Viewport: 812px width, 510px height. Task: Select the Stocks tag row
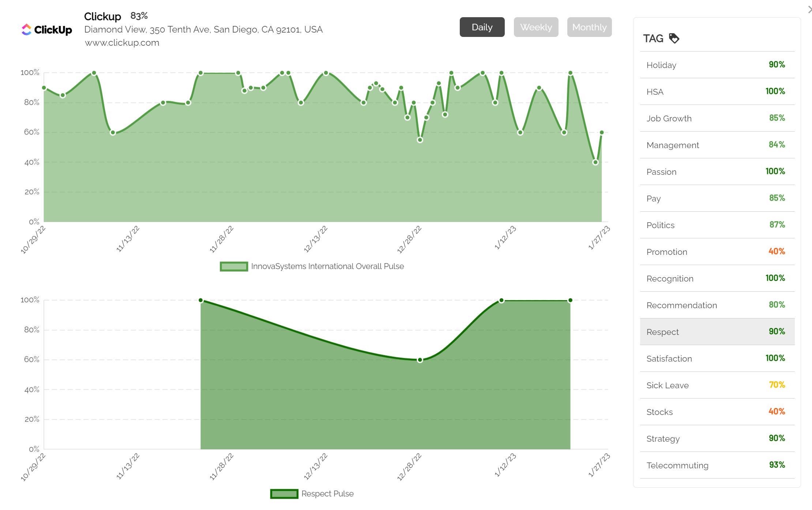coord(717,412)
